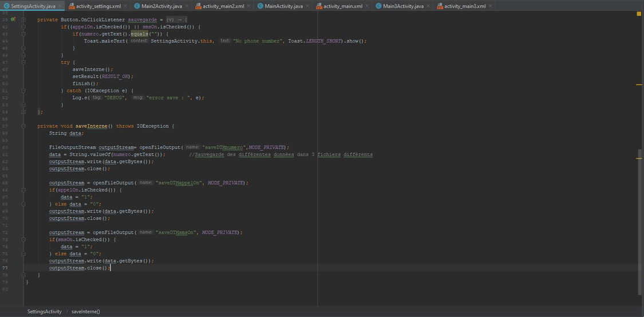The width and height of the screenshot is (644, 317).
Task: Click the yellow inspection indicator at top right
Action: click(639, 14)
